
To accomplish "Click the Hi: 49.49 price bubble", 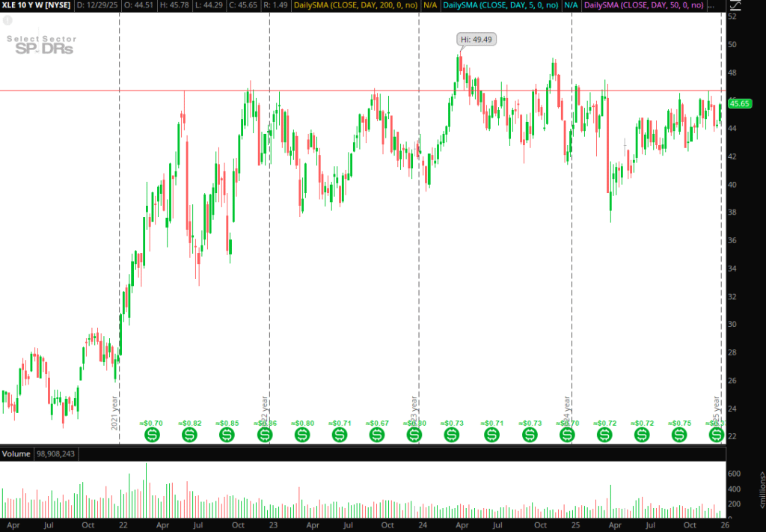I will [477, 39].
